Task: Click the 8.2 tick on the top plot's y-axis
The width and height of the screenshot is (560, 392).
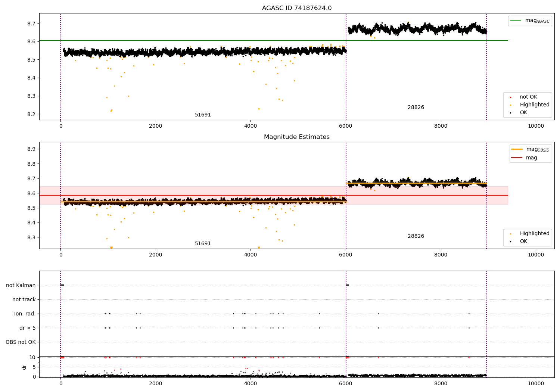Action: tap(31, 114)
